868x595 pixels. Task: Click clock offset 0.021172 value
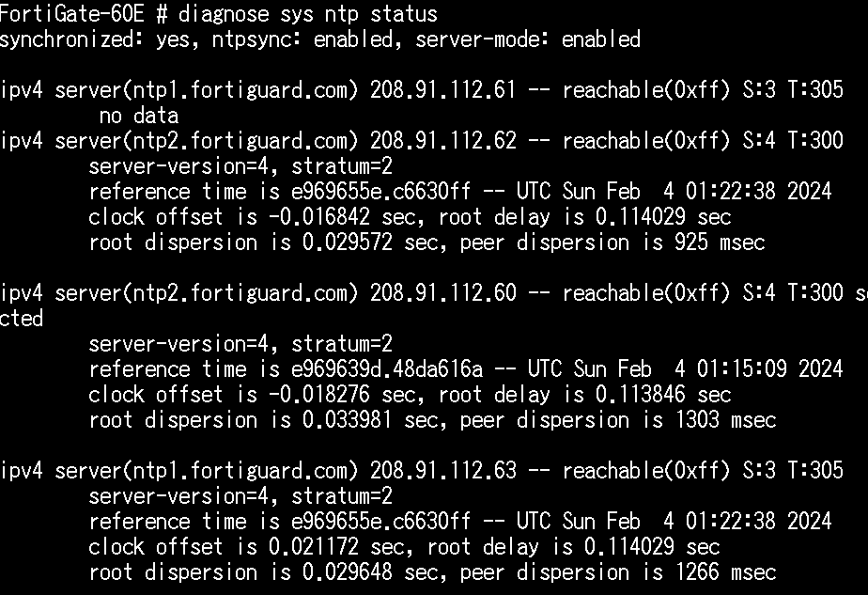coord(314,547)
